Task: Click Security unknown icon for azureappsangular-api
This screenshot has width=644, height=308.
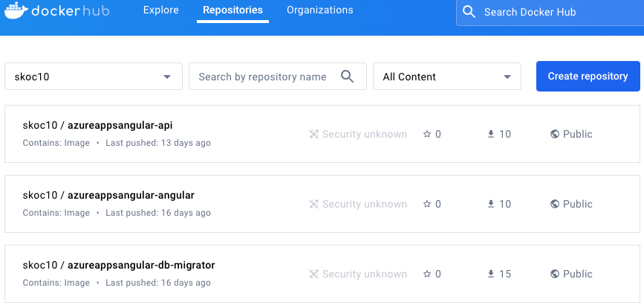Action: [x=314, y=135]
